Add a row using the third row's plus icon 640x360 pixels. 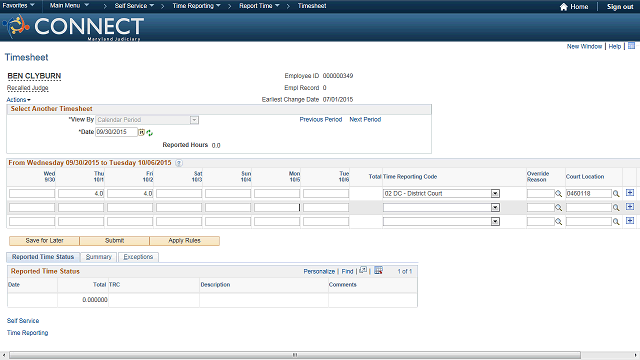click(630, 220)
